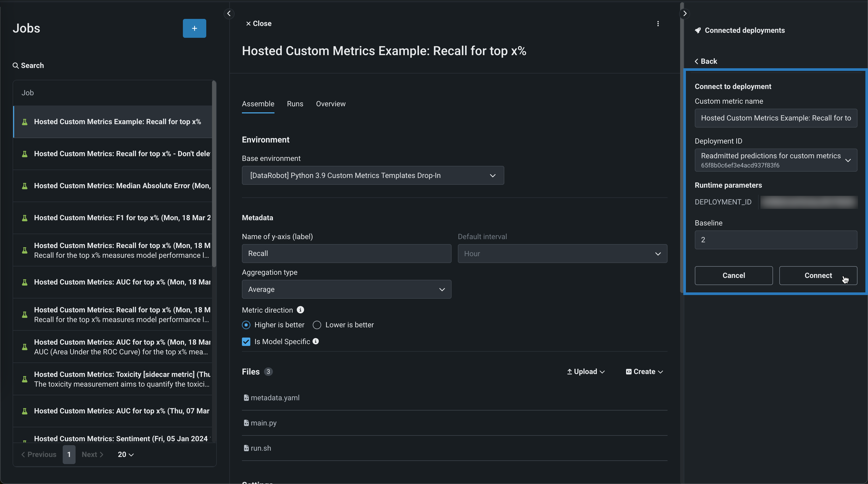The width and height of the screenshot is (868, 484).
Task: Click the Cancel button
Action: (733, 275)
